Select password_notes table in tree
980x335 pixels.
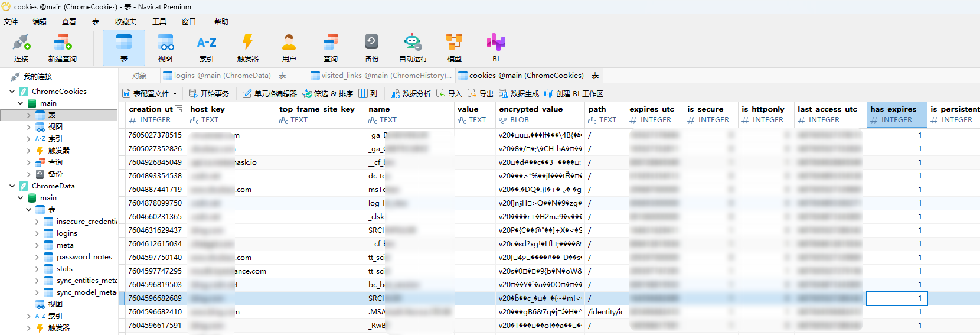84,257
